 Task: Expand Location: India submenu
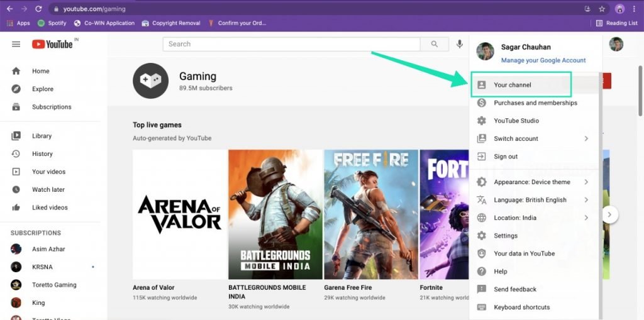point(586,218)
